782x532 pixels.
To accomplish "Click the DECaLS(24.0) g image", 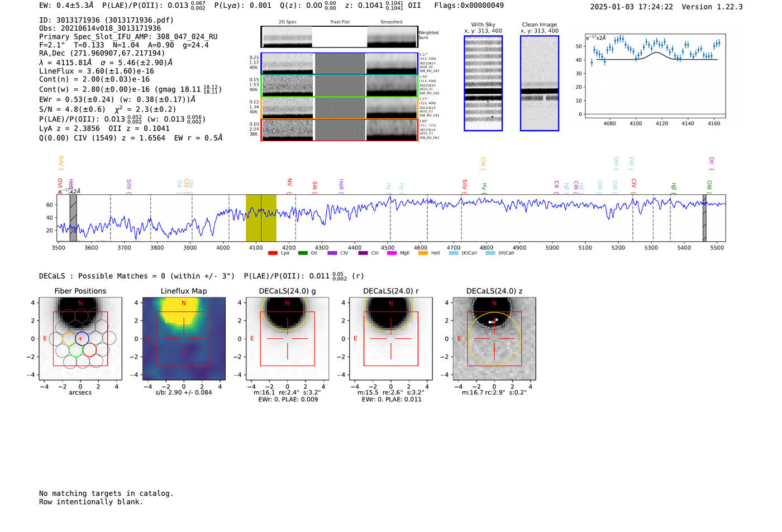I will pos(288,339).
